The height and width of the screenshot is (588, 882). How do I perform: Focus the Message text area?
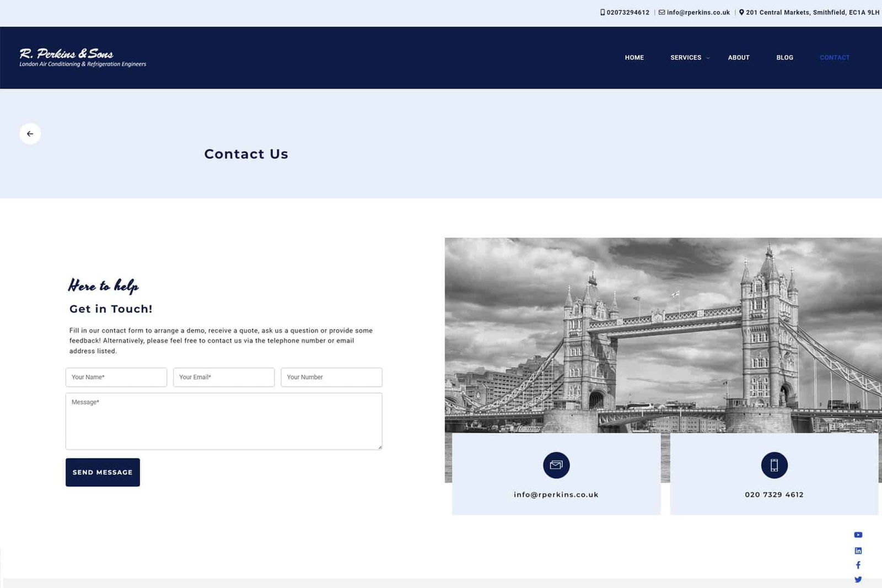point(223,420)
